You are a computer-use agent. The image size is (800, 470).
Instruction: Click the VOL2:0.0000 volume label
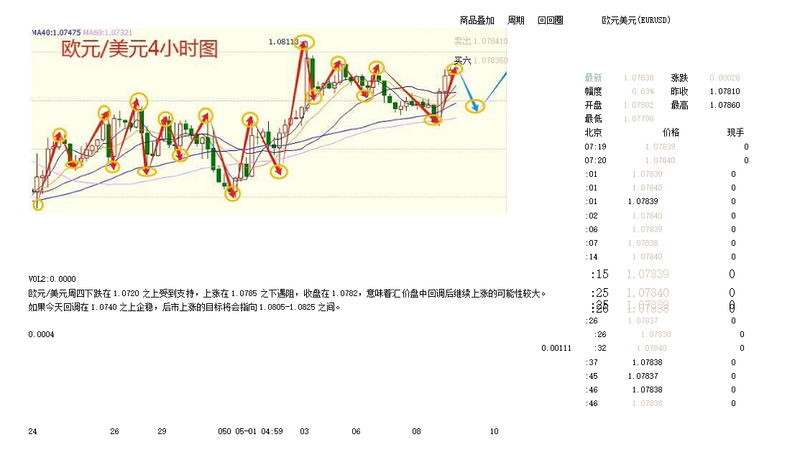(x=52, y=279)
